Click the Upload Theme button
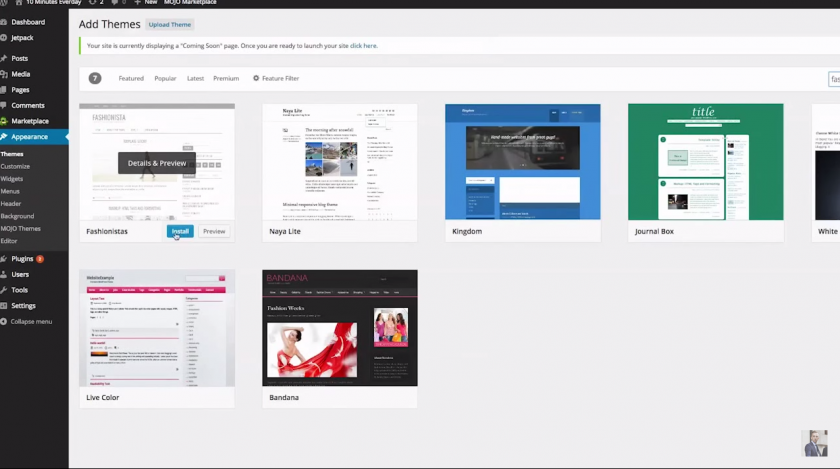This screenshot has height=469, width=840. click(170, 25)
